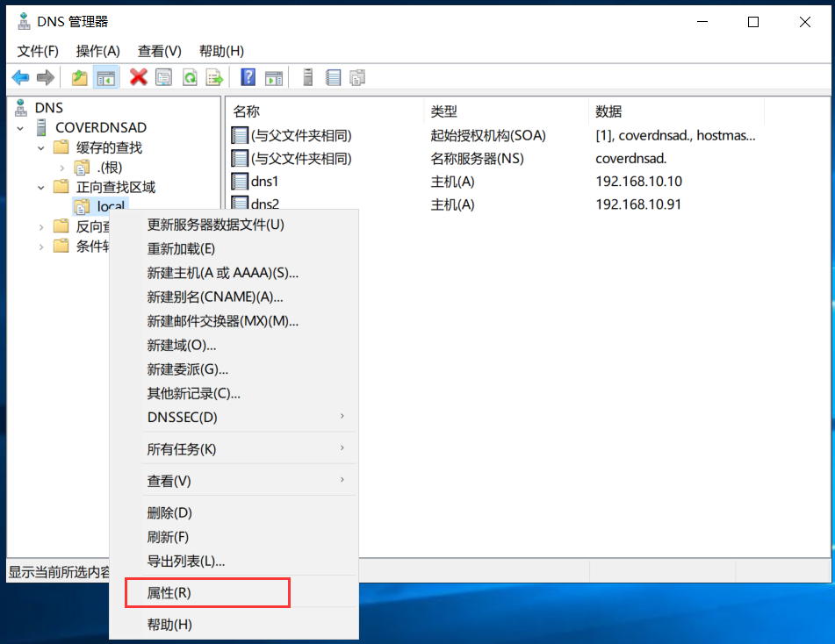
Task: Click the blue Back arrow in toolbar
Action: [x=20, y=78]
